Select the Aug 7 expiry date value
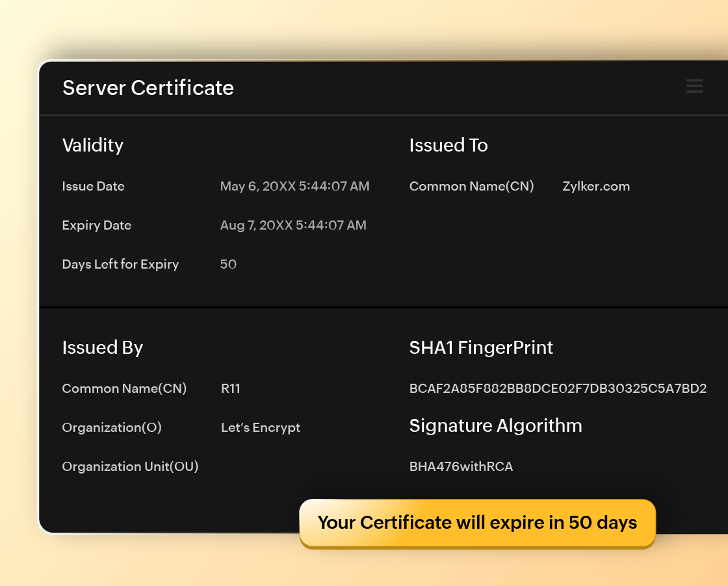Image resolution: width=728 pixels, height=586 pixels. point(293,225)
